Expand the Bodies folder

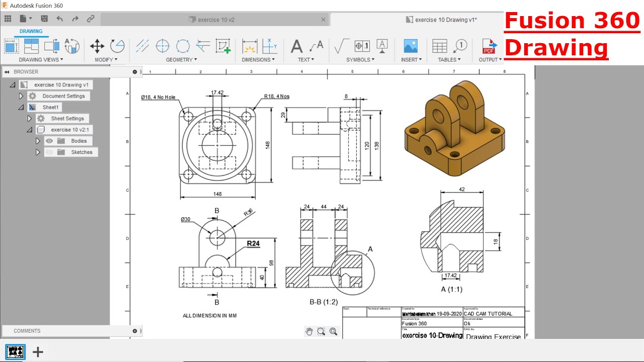[38, 141]
